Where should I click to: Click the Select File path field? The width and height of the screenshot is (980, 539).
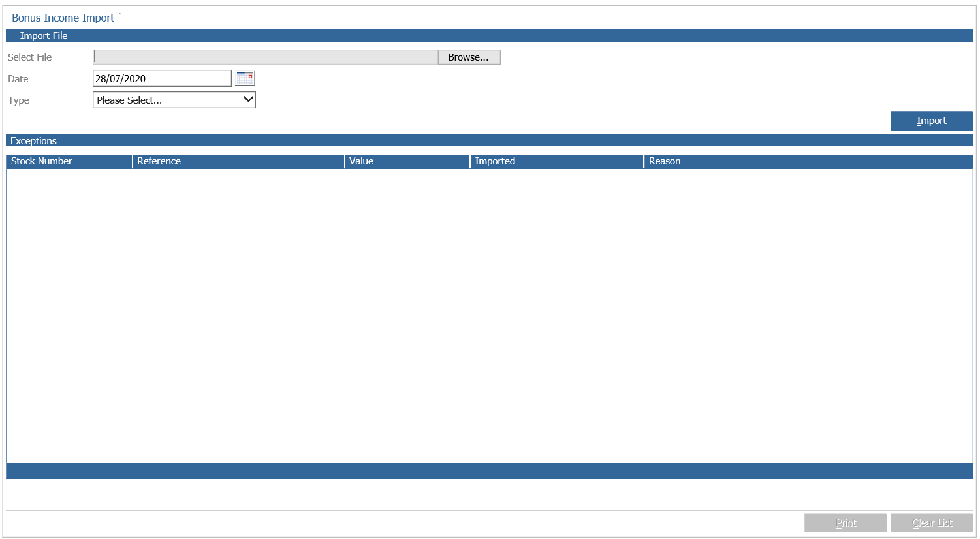click(266, 57)
